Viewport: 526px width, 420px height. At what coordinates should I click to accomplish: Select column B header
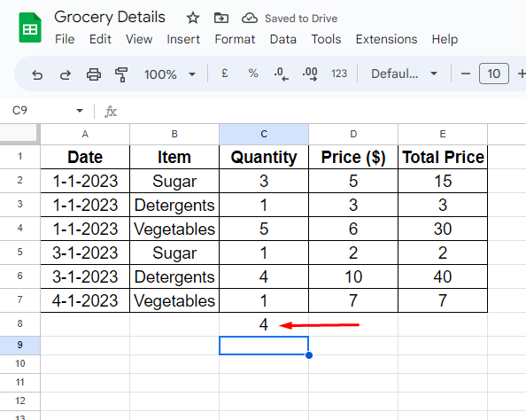click(x=174, y=134)
